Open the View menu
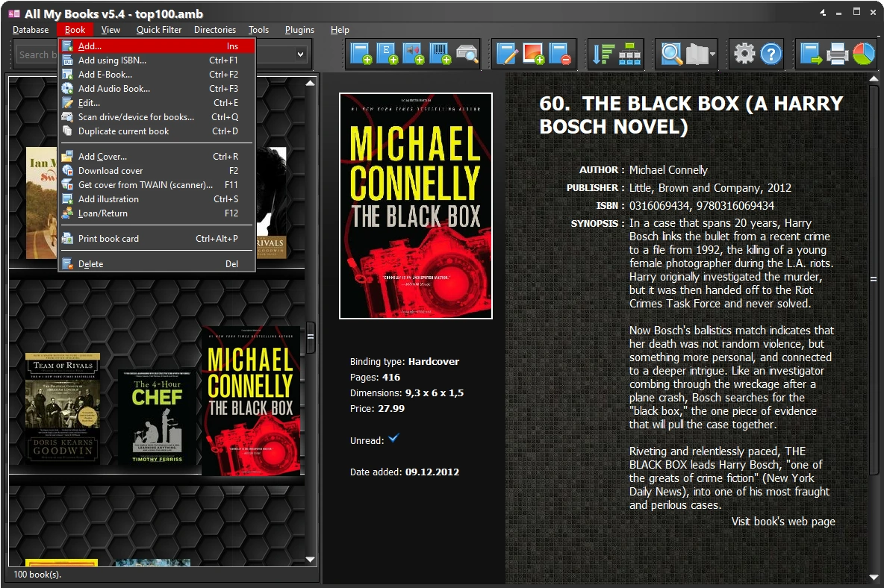The width and height of the screenshot is (884, 588). 110,30
